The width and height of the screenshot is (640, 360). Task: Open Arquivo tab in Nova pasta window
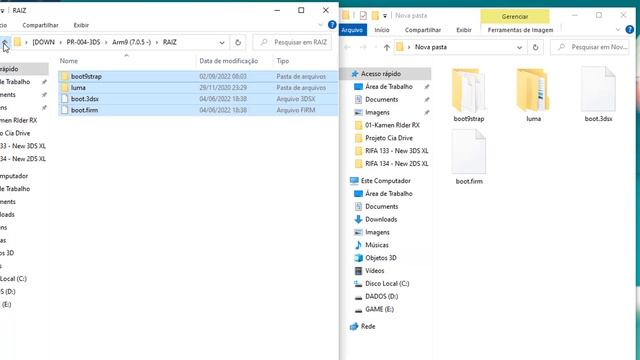coord(352,30)
